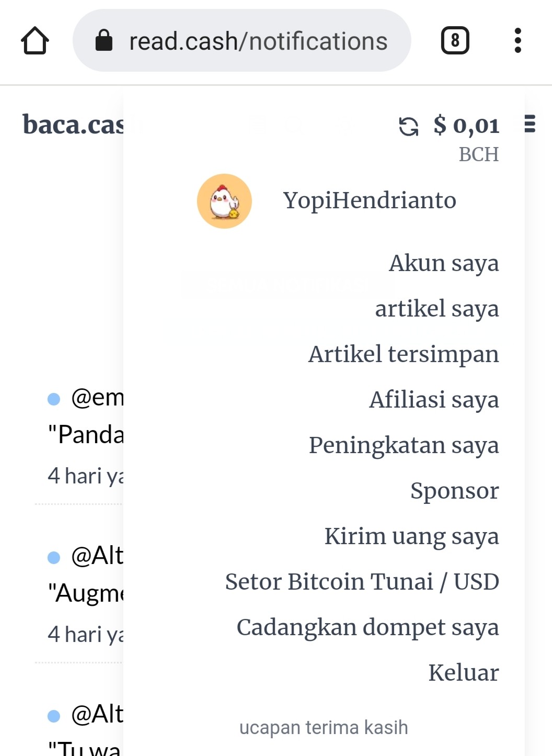The width and height of the screenshot is (552, 756).
Task: Open the tab switcher showing 8 tabs
Action: click(455, 41)
